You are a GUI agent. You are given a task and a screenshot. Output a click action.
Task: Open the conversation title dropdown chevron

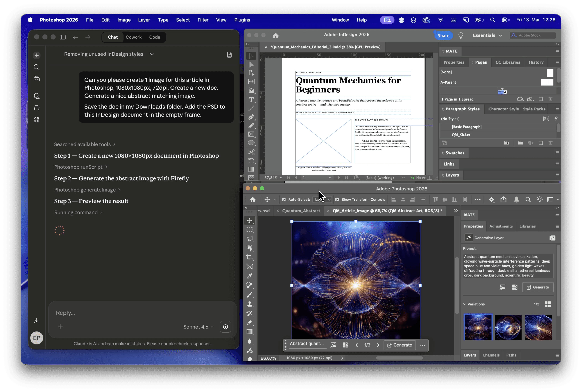pos(152,54)
